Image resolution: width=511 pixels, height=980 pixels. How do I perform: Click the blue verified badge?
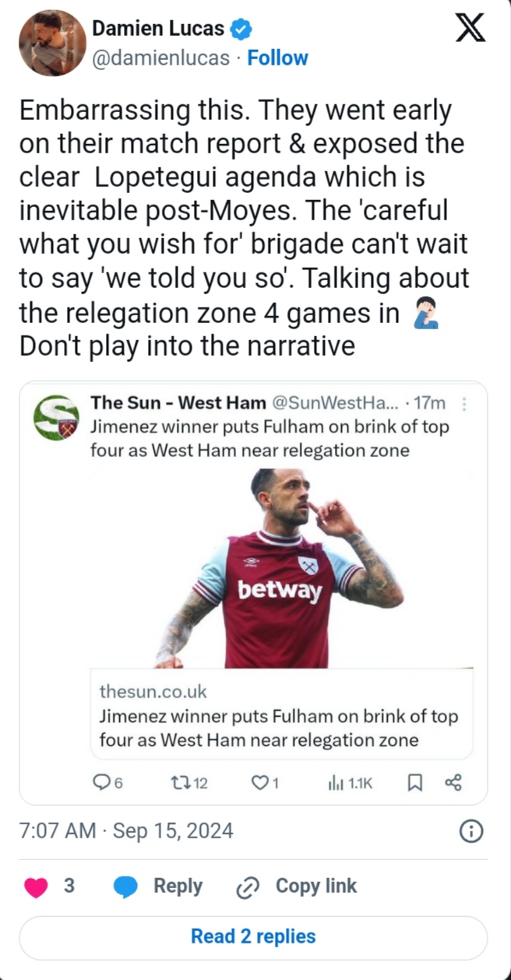(x=241, y=30)
